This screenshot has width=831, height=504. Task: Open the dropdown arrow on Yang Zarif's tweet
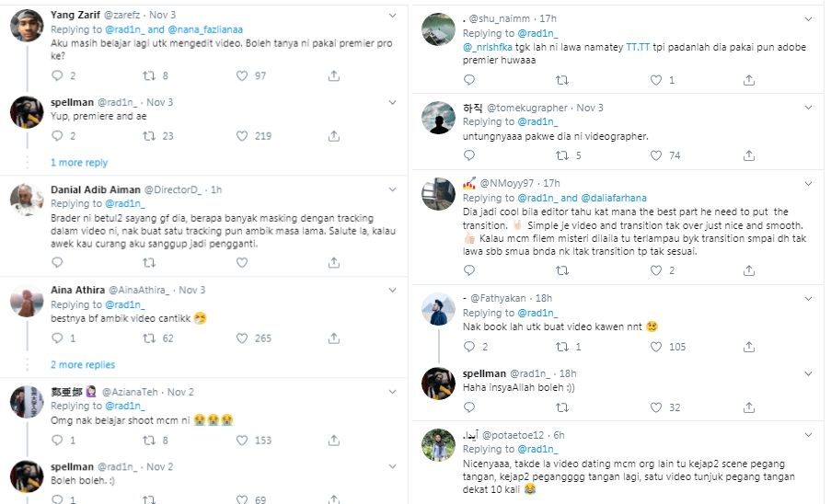pyautogui.click(x=391, y=16)
